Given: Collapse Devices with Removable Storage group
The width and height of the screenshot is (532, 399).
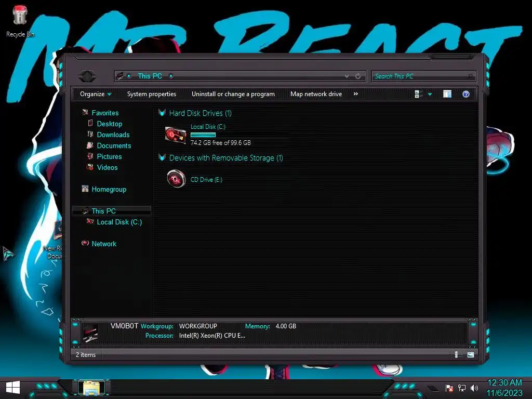Looking at the screenshot, I should 162,157.
